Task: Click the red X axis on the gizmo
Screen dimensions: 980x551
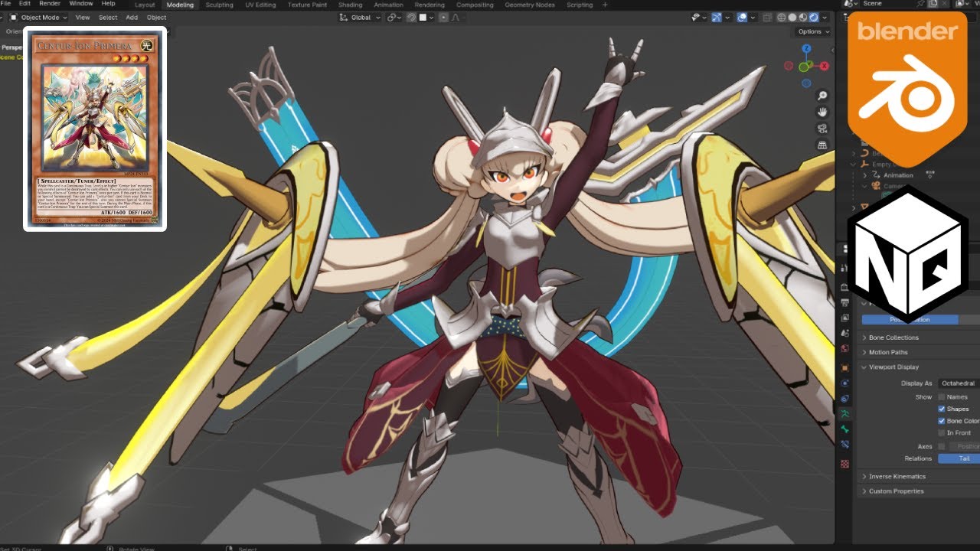Action: pos(825,67)
